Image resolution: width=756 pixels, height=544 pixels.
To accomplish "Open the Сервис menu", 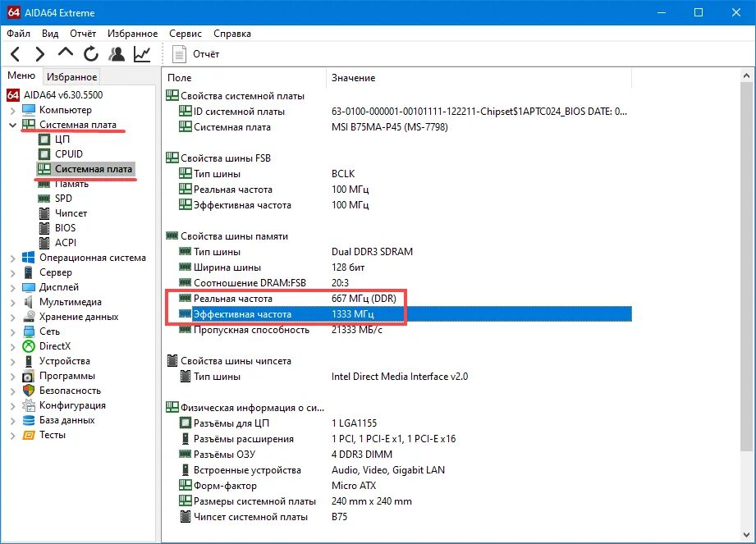I will coord(186,34).
